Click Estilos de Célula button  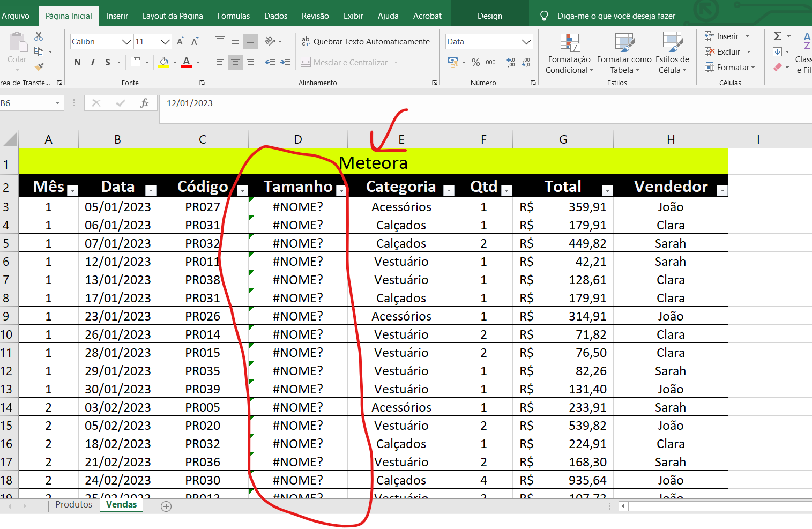pos(672,53)
